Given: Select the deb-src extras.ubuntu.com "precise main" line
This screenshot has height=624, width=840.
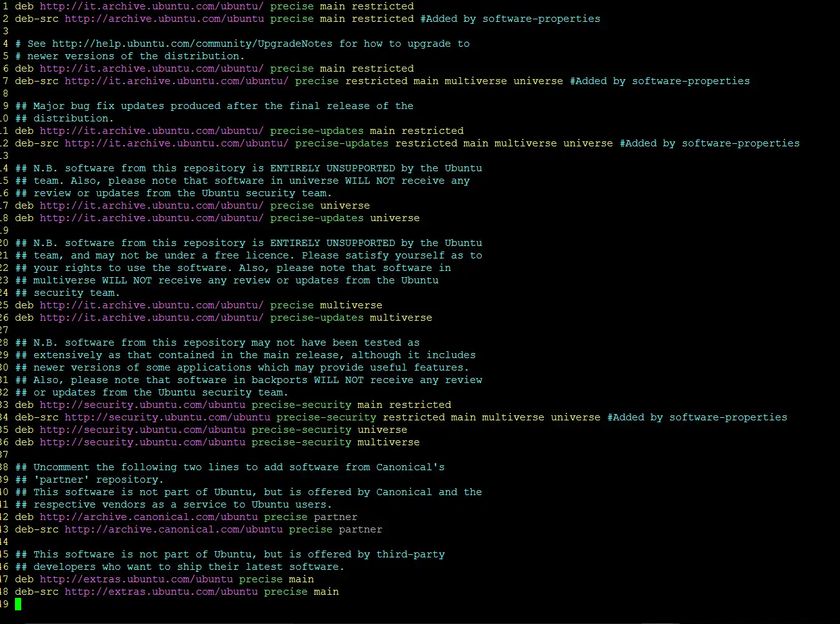Looking at the screenshot, I should 177,592.
